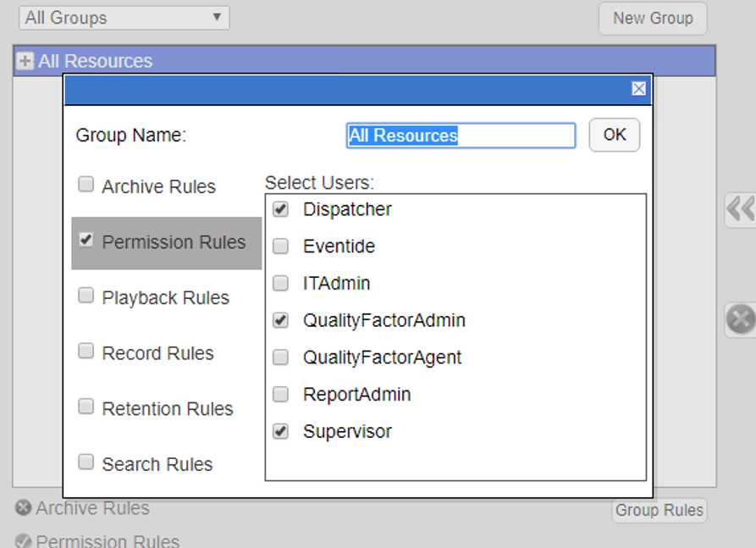This screenshot has width=756, height=548.
Task: Check the Archive Rules checkbox
Action: pyautogui.click(x=86, y=184)
